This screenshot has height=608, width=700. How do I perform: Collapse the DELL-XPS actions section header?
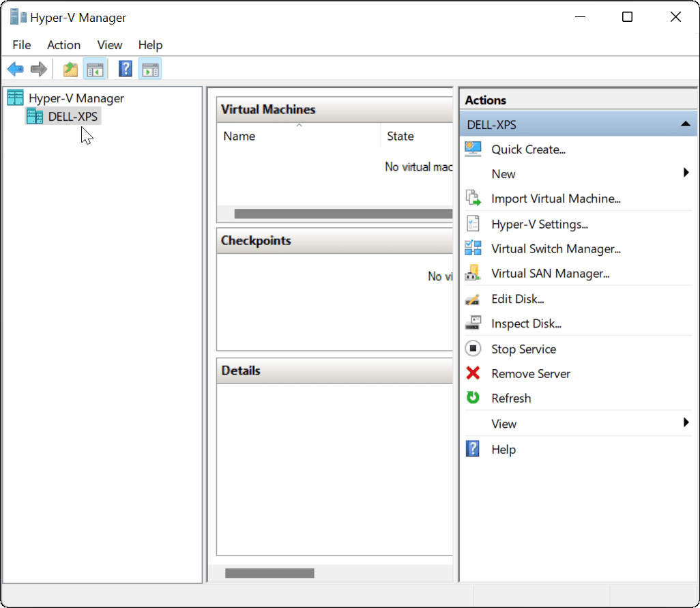[686, 125]
